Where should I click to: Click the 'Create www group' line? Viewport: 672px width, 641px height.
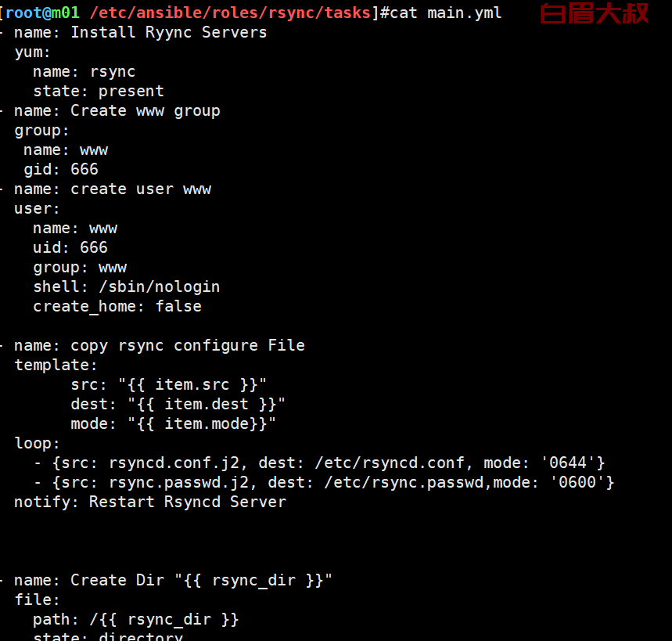[x=117, y=111]
